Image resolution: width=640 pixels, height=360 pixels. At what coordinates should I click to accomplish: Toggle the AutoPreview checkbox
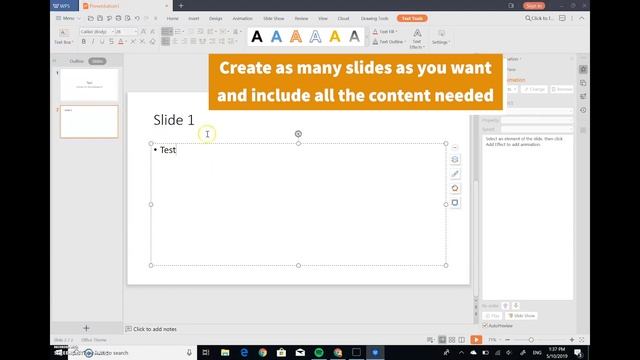point(485,326)
